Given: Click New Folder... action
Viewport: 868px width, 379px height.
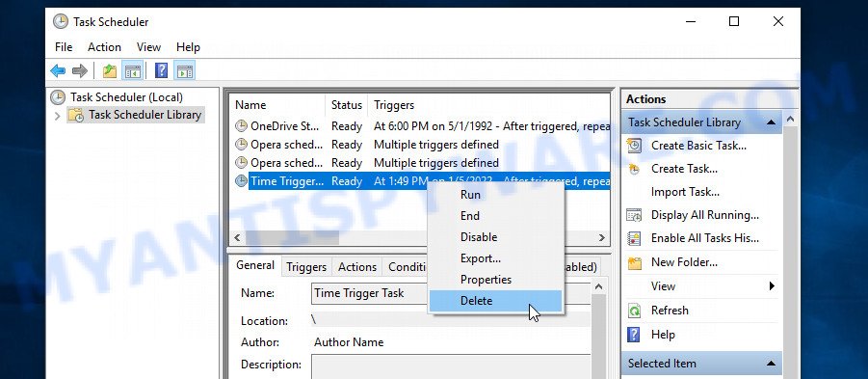Looking at the screenshot, I should [x=684, y=262].
